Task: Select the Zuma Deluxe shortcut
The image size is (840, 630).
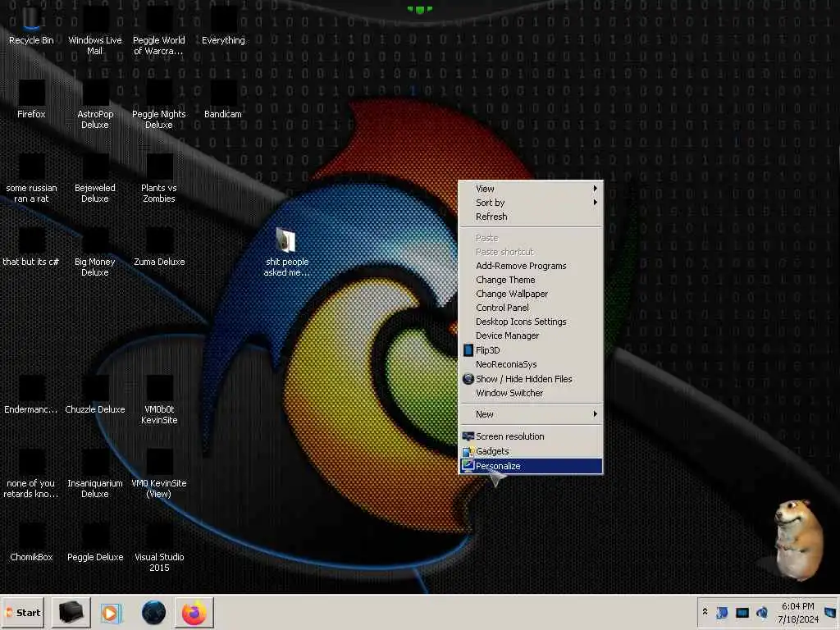Action: [x=158, y=247]
